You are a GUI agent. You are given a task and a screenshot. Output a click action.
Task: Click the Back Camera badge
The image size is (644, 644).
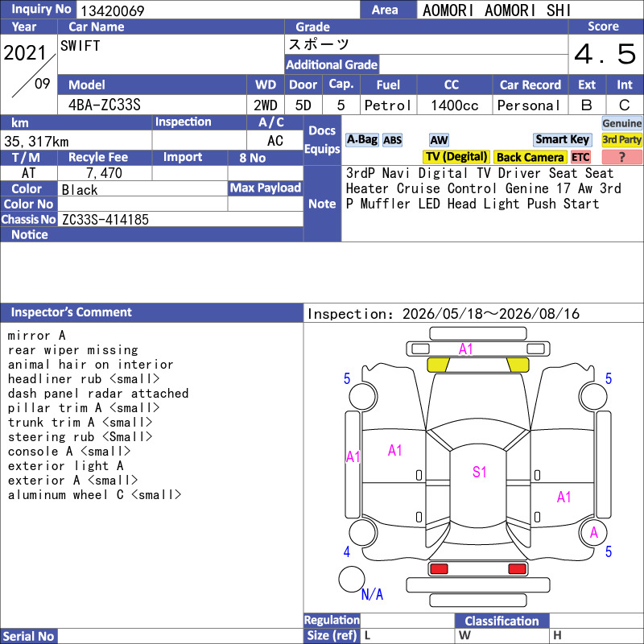coord(530,157)
